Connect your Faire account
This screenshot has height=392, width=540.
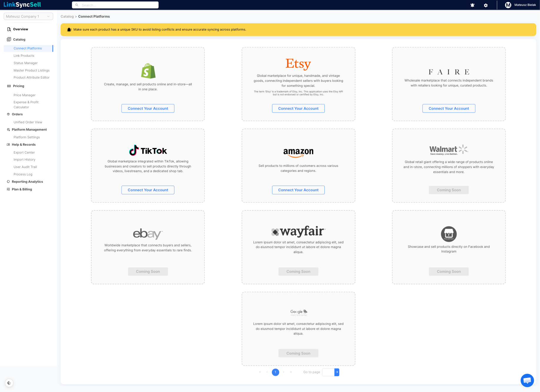pos(449,108)
